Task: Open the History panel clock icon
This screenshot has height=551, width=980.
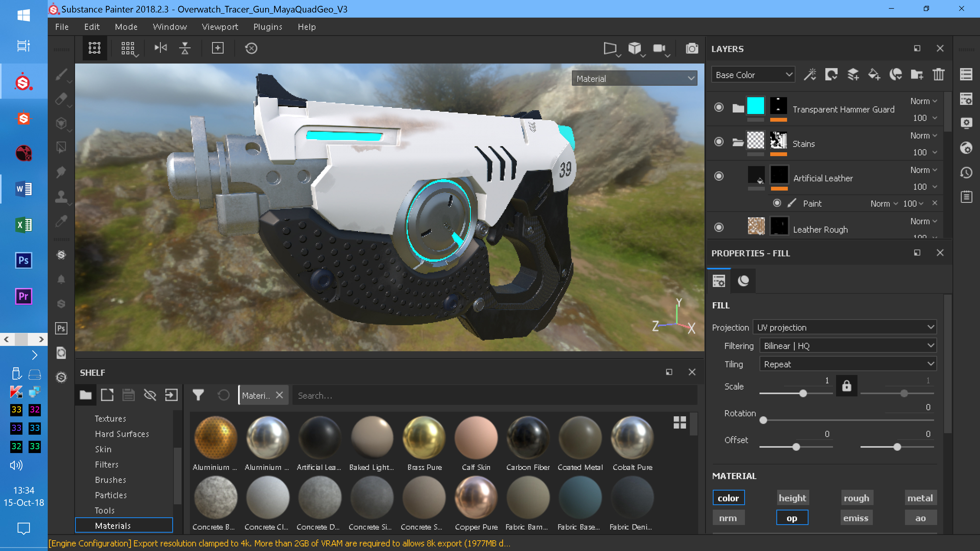Action: 966,173
